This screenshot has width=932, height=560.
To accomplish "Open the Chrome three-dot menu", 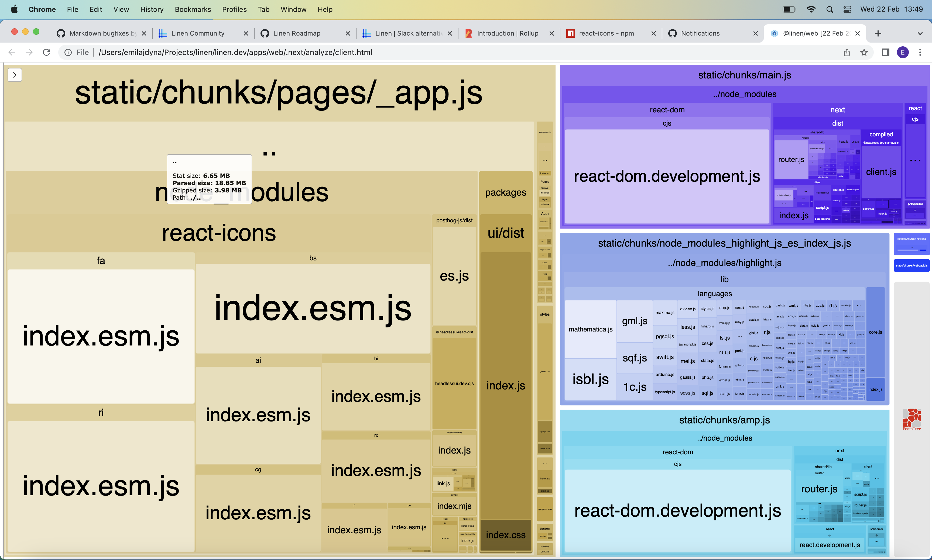I will (x=920, y=53).
